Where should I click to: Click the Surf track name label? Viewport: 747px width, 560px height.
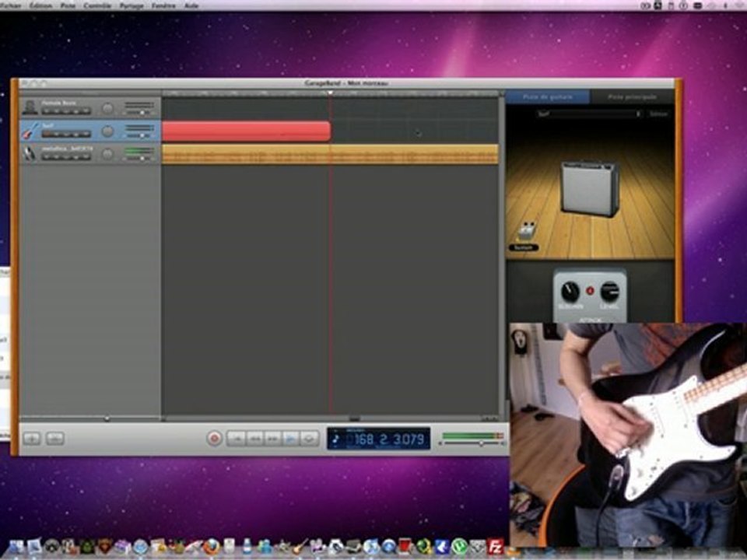47,126
